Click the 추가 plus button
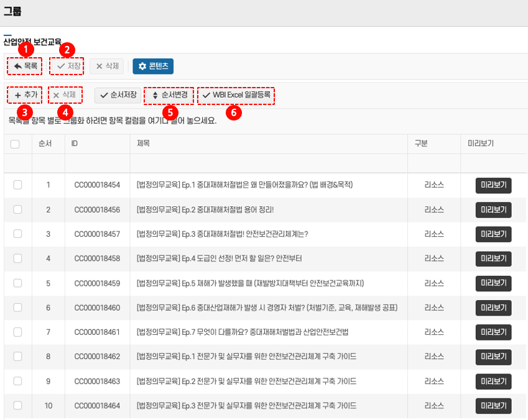 [25, 95]
